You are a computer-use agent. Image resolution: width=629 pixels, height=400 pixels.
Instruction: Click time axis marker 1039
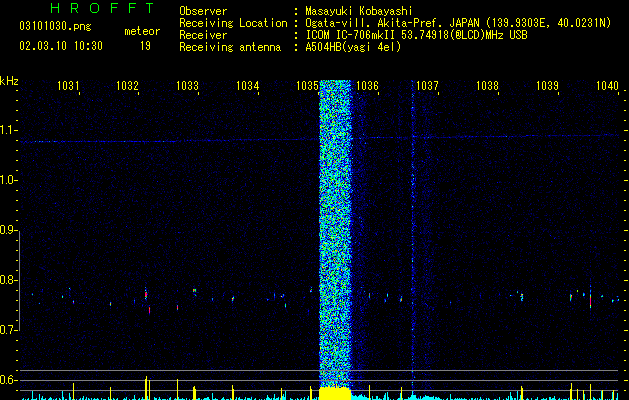tap(548, 85)
